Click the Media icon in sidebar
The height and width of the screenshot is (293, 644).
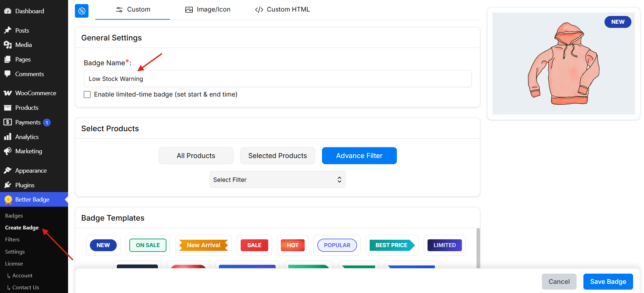(7, 45)
